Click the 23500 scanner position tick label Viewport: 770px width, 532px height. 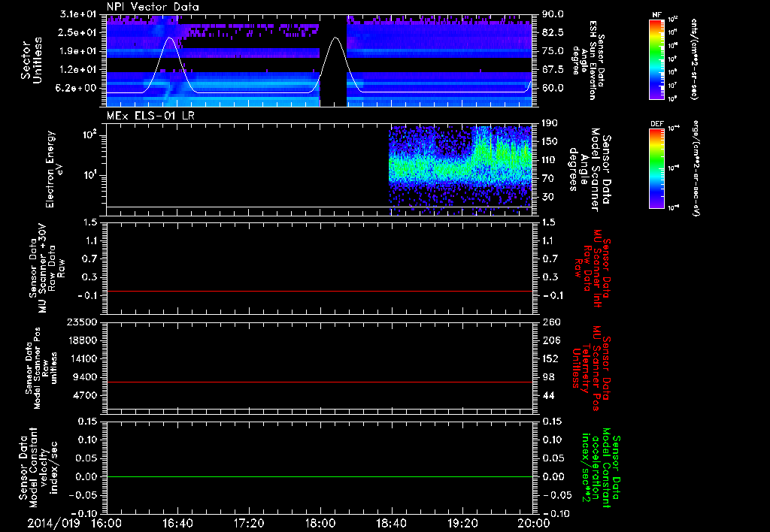(81, 322)
